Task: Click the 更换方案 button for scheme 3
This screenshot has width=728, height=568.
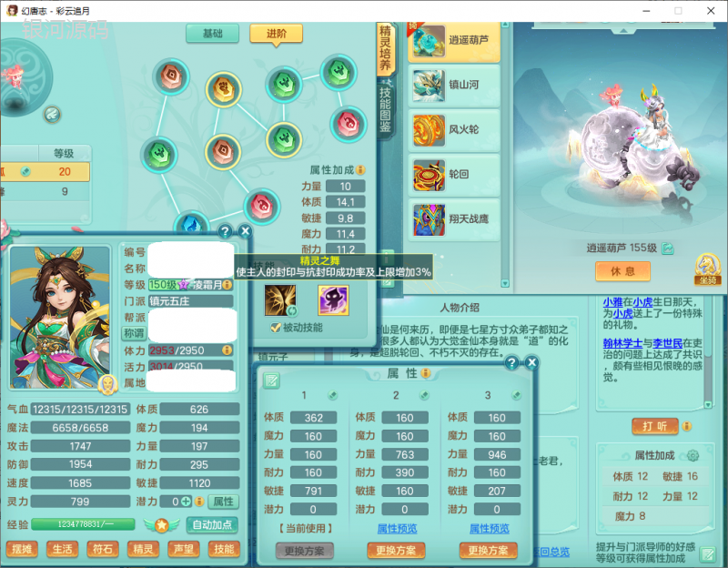Action: point(488,551)
